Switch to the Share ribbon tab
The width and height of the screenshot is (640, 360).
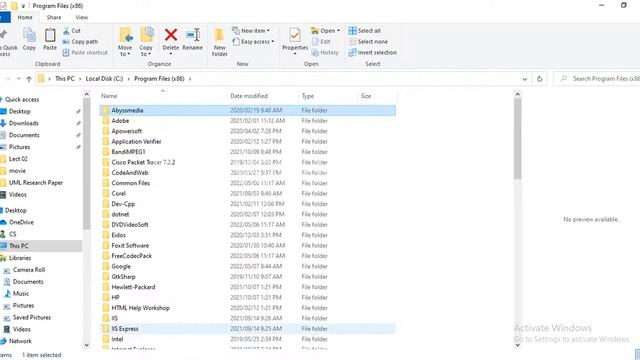coord(54,18)
